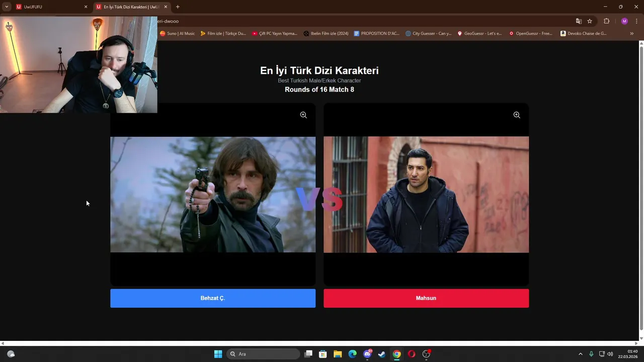Open OpenGuessr - Free... bookmark
Image resolution: width=644 pixels, height=362 pixels.
tap(531, 34)
